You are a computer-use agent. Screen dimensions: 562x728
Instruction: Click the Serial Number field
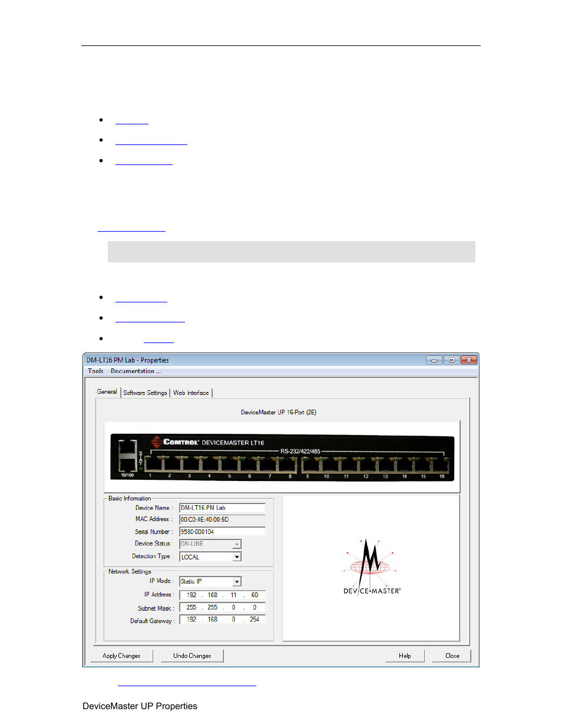[222, 532]
